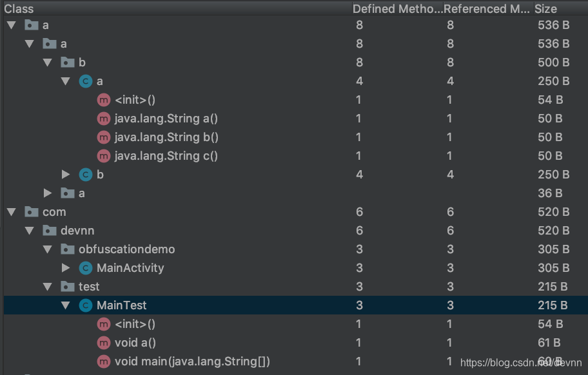The width and height of the screenshot is (588, 375).
Task: Collapse the devnn package node
Action: pyautogui.click(x=29, y=231)
